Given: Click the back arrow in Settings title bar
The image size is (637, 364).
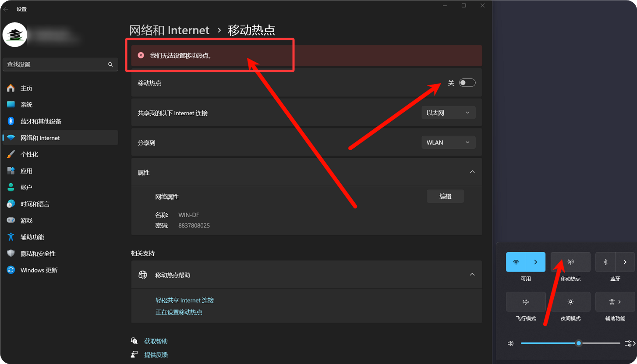Looking at the screenshot, I should tap(6, 9).
